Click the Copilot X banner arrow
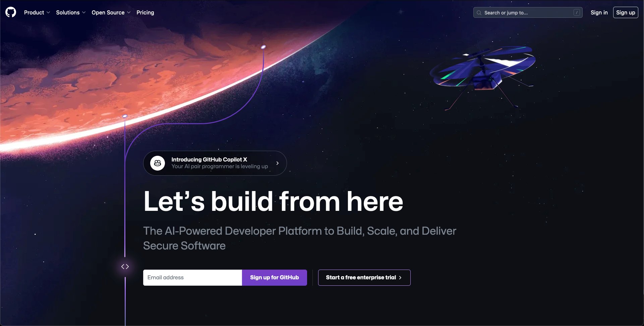The height and width of the screenshot is (326, 644). click(278, 163)
